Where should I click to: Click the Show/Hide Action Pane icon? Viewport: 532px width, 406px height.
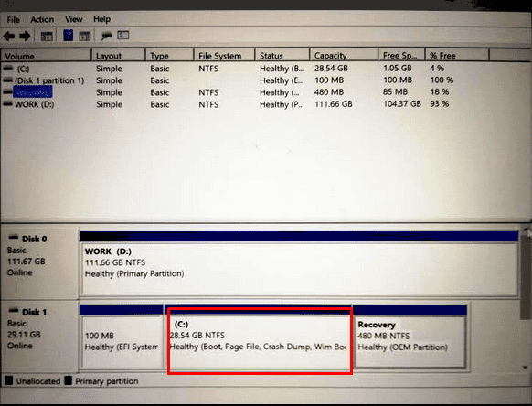85,36
